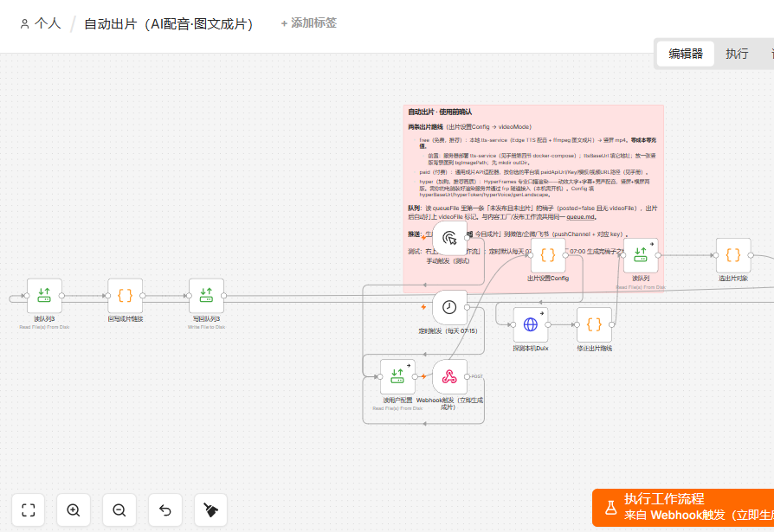Select the 修正出片路线 code node

[594, 325]
